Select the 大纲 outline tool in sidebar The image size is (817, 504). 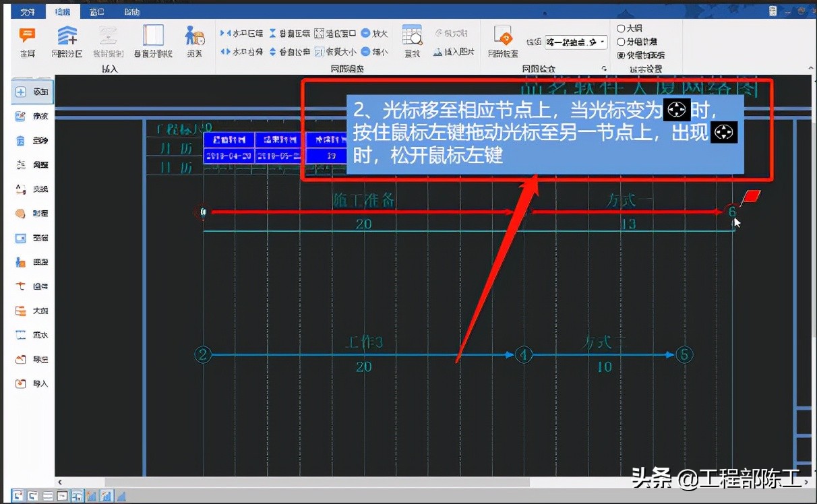(x=33, y=310)
